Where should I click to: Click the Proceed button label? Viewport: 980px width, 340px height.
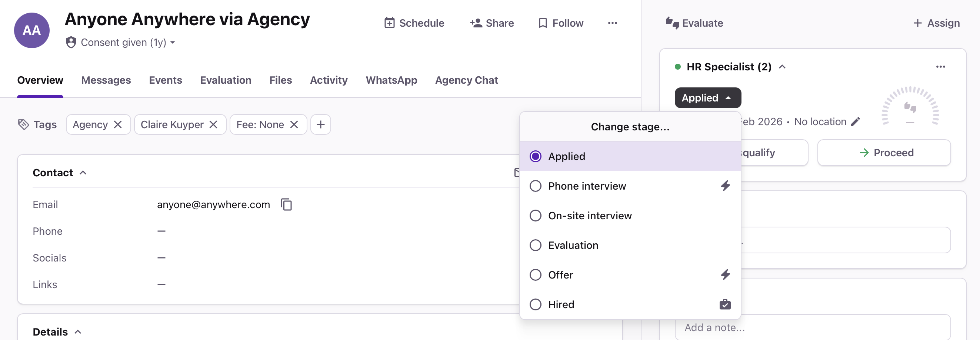(x=893, y=153)
